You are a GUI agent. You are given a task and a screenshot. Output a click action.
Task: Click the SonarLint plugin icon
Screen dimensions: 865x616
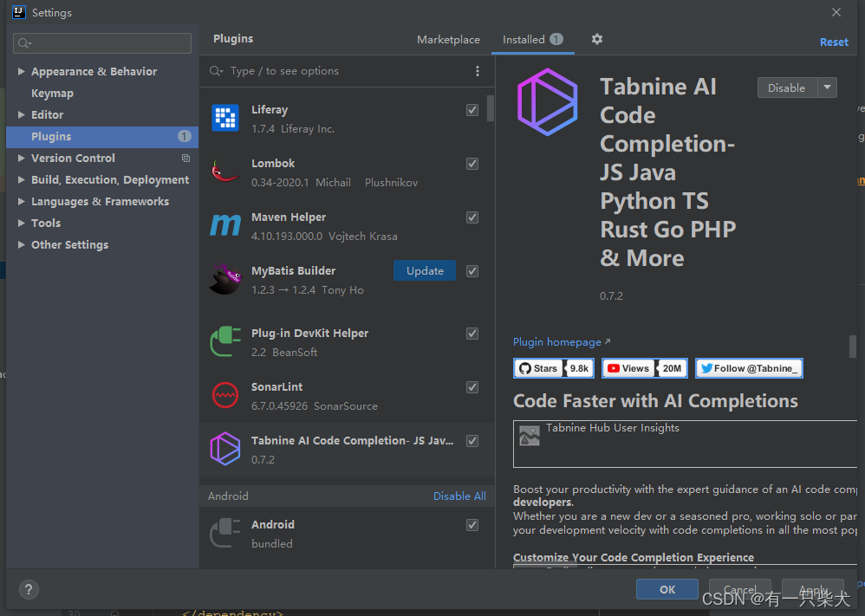pyautogui.click(x=225, y=395)
